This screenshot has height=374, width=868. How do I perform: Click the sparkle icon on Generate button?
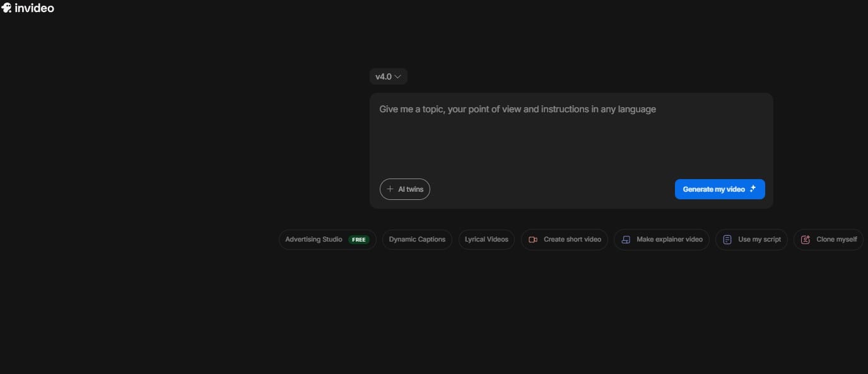pos(753,189)
